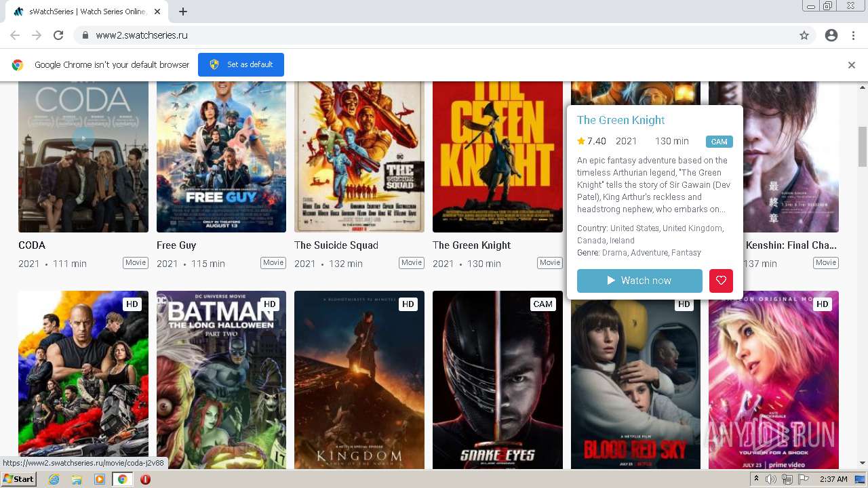Click HD badge on Batman poster
This screenshot has width=868, height=488.
(x=270, y=304)
